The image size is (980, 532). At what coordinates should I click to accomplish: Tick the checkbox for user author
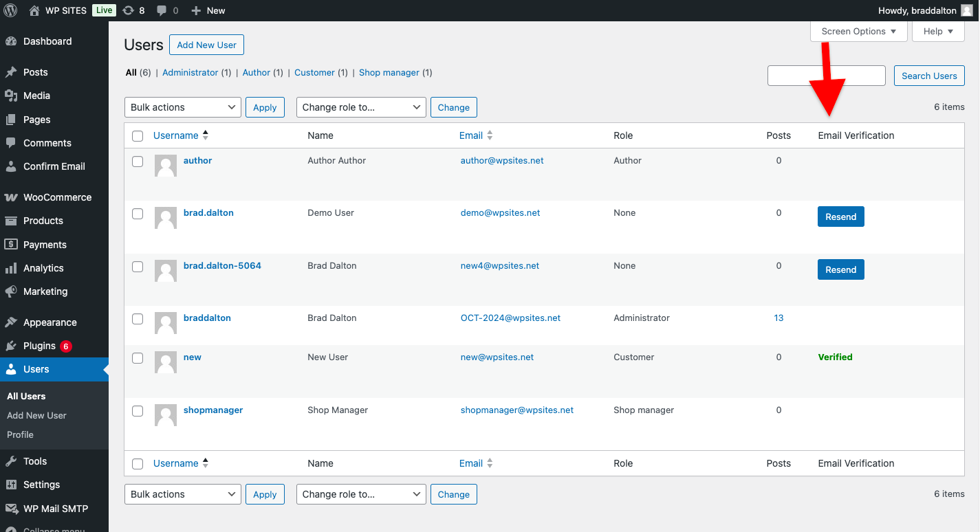138,162
